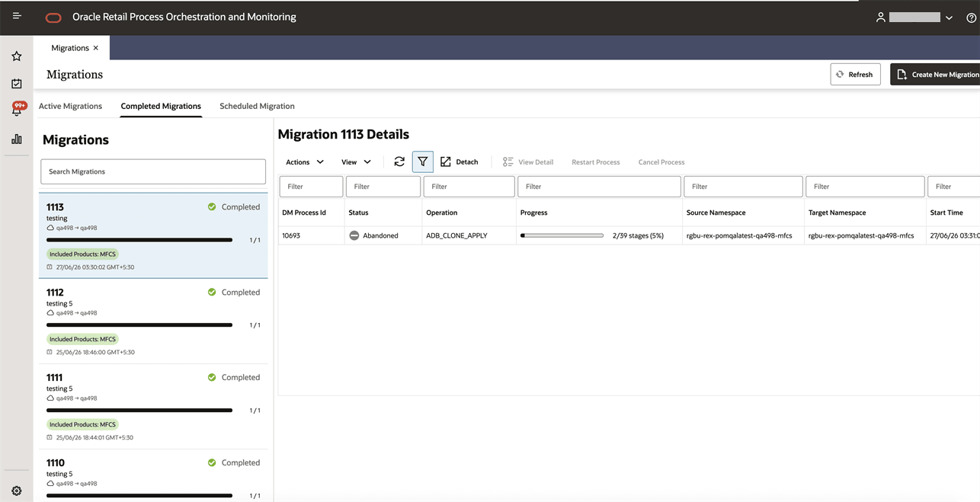Select migration 1110 card
980x502 pixels.
[153, 475]
